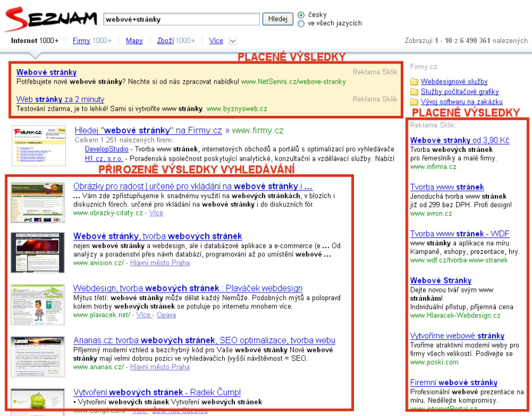The height and width of the screenshot is (416, 532).
Task: Open the folder icon beside Webdesignové služby
Action: tap(414, 82)
